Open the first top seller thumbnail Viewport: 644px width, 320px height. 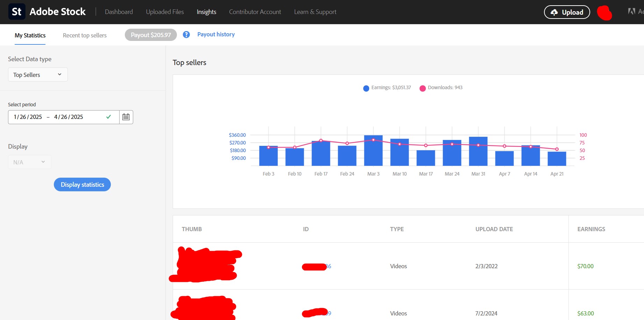206,265
